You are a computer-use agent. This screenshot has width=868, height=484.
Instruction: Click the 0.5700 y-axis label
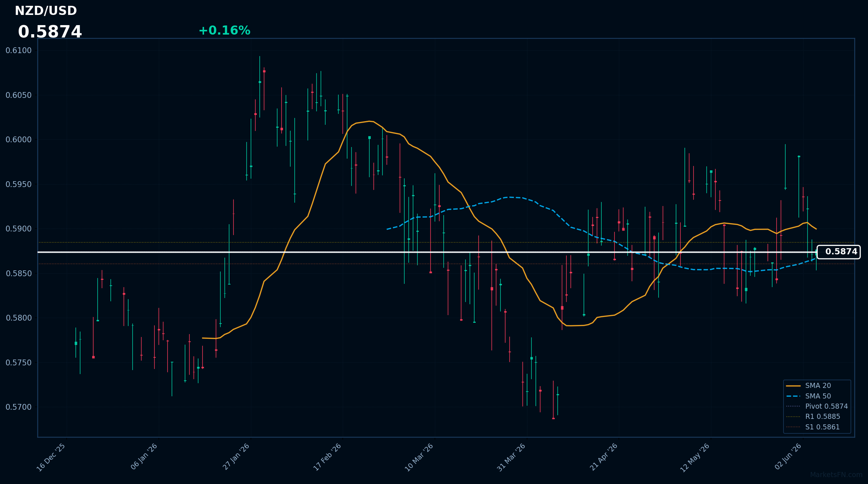pyautogui.click(x=19, y=407)
